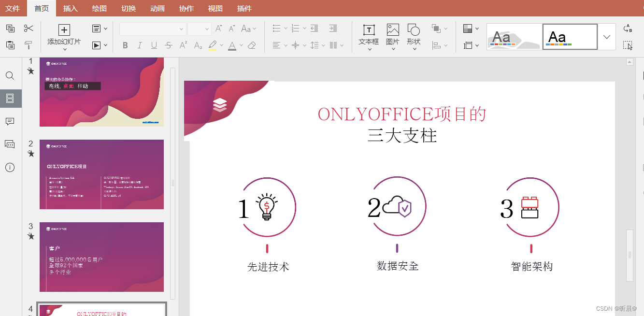Screen dimensions: 644x316
Task: Click the Increase font size icon
Action: 219,29
